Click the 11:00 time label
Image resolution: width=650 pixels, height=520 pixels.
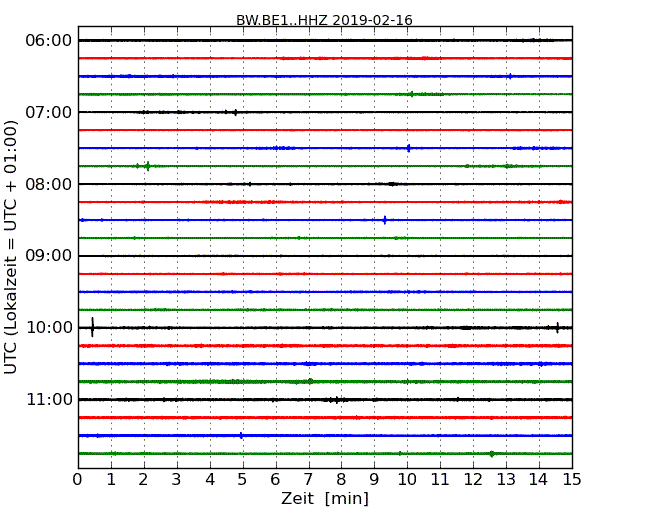point(49,399)
